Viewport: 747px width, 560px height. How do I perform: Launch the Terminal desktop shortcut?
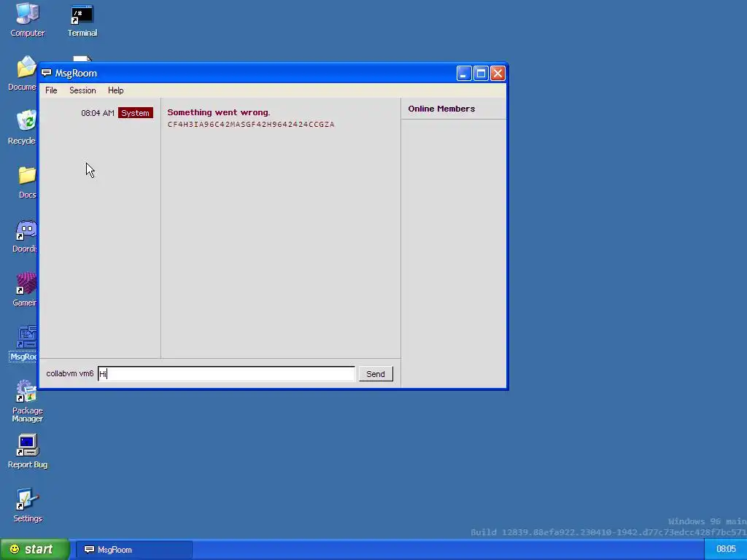[x=82, y=20]
